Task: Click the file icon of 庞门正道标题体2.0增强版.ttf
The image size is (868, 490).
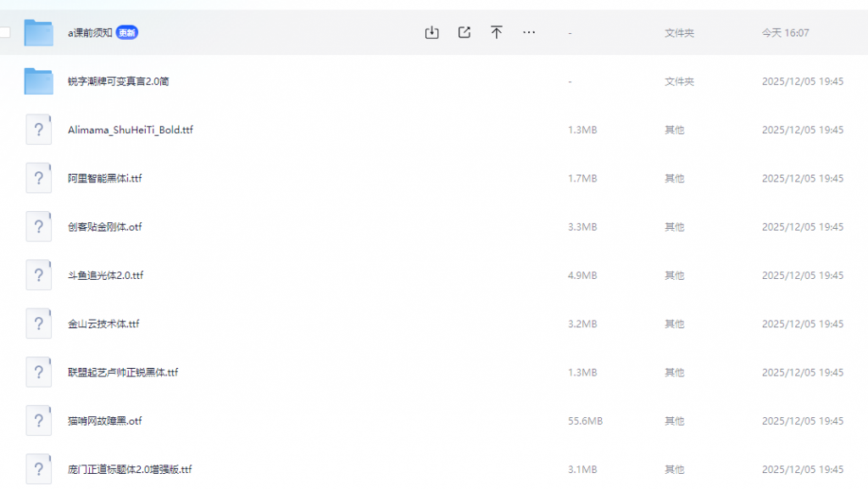Action: (39, 469)
